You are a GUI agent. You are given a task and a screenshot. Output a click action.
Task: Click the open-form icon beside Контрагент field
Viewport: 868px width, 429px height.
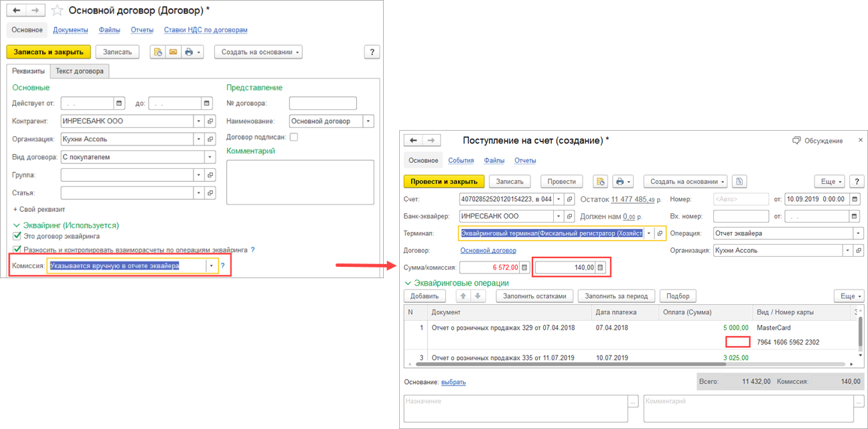click(210, 121)
